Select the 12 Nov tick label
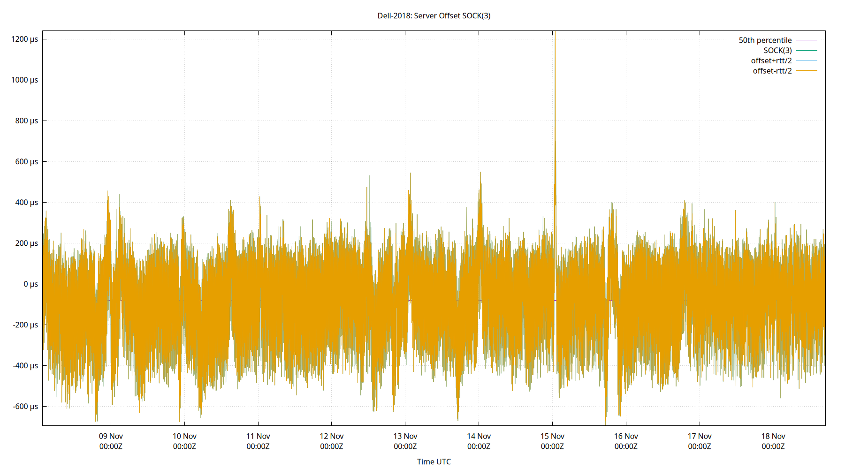 coord(332,436)
